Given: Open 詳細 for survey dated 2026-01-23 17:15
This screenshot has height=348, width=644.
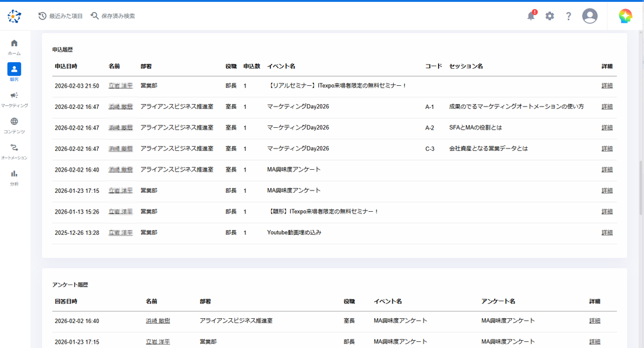Looking at the screenshot, I should (x=595, y=342).
